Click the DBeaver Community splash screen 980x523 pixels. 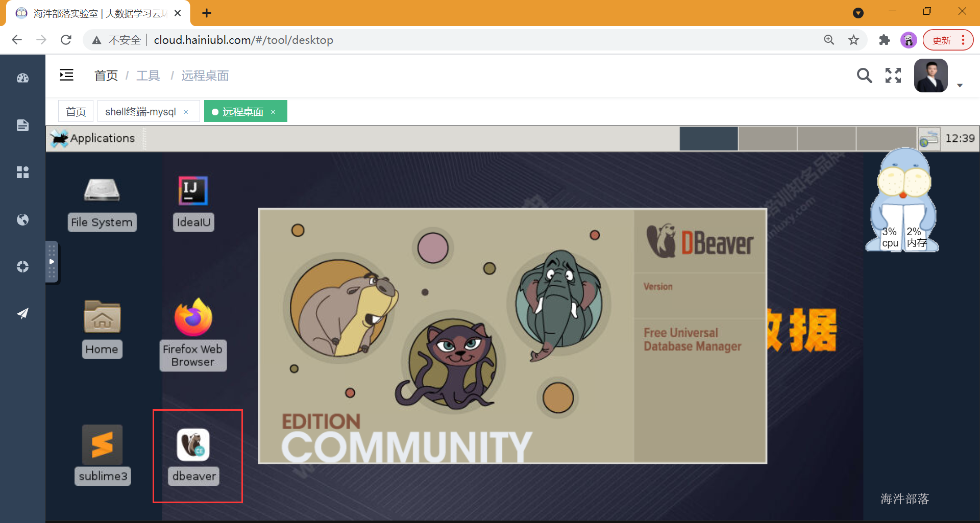point(512,336)
